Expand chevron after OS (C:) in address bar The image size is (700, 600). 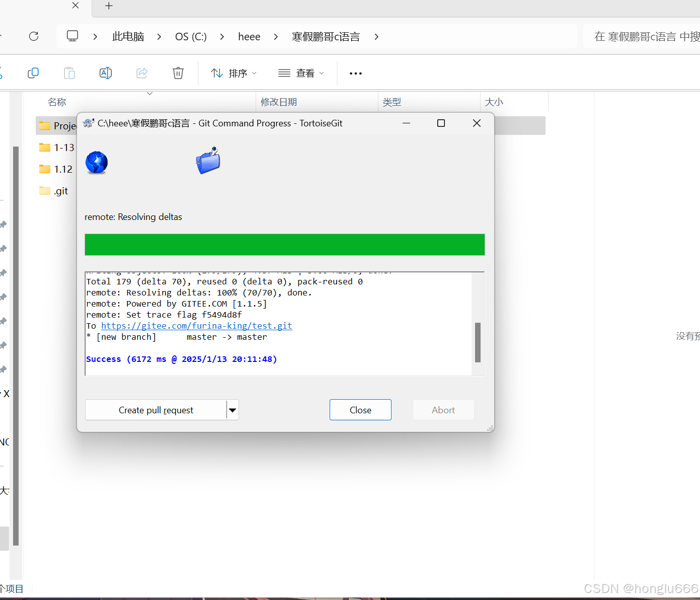[222, 37]
